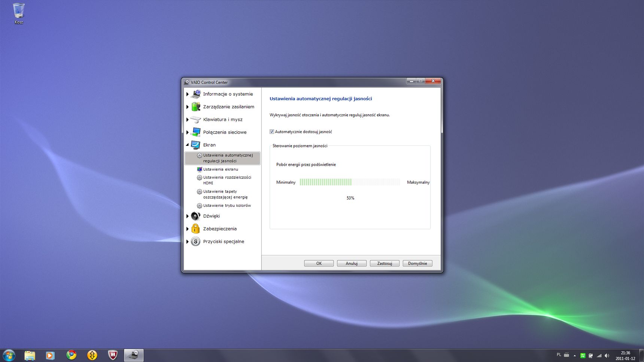Screen dimensions: 644x362
Task: Click the S icon for Przyciski specjalne
Action: tap(195, 242)
